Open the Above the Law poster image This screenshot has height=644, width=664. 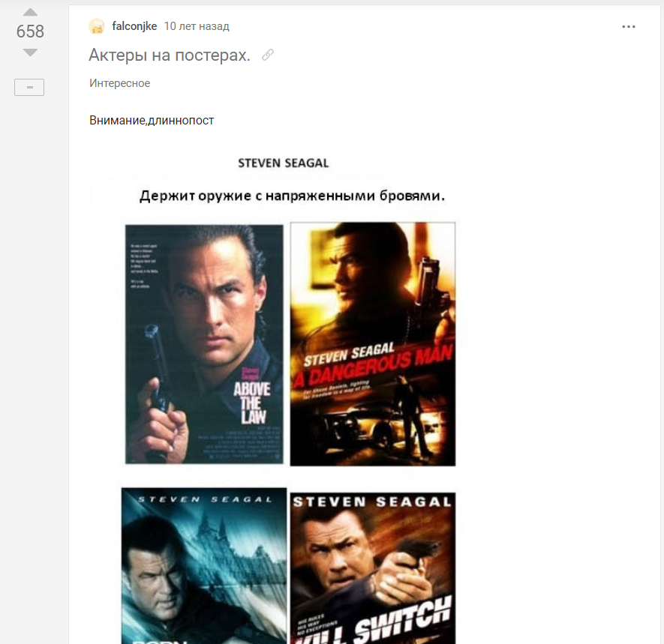pyautogui.click(x=204, y=344)
